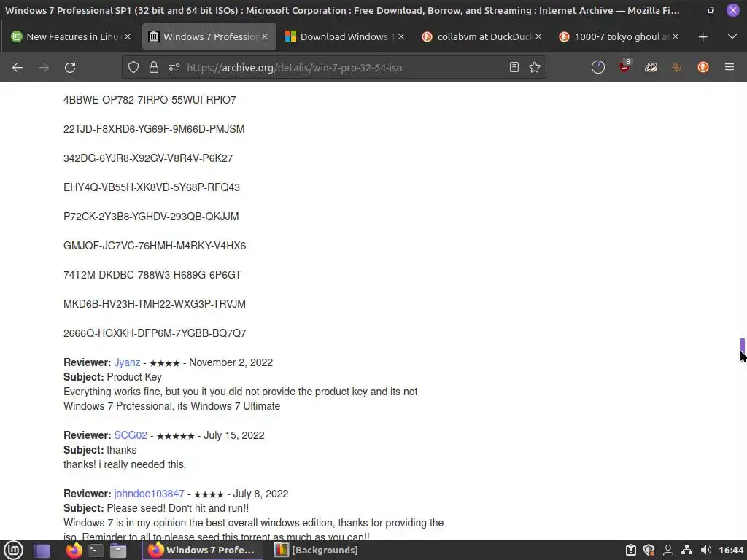Click the page vertical scrollbar thumb

click(x=742, y=345)
